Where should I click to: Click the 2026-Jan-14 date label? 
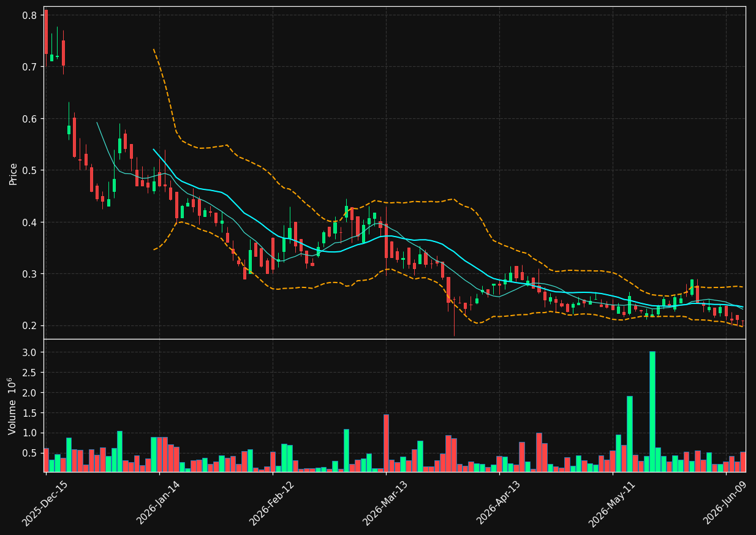click(159, 503)
